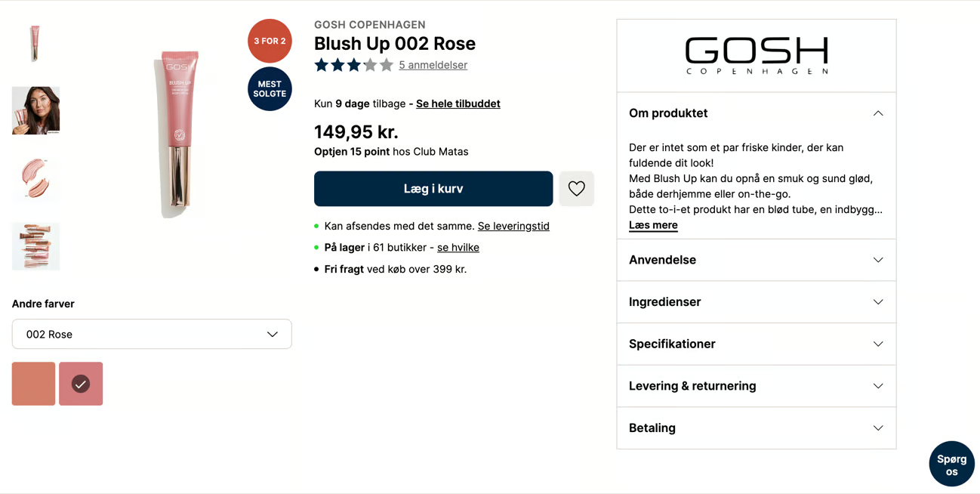Click the Læs mere link
Viewport: 980px width, 494px height.
(653, 225)
